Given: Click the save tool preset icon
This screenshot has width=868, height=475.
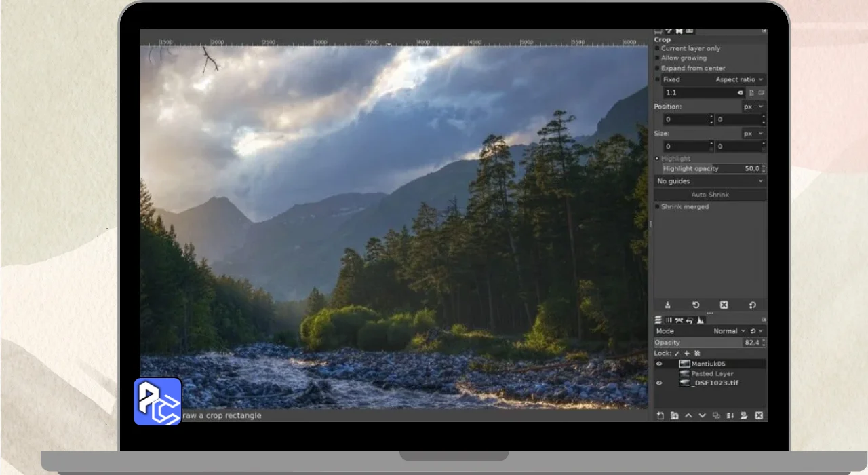Looking at the screenshot, I should 667,305.
